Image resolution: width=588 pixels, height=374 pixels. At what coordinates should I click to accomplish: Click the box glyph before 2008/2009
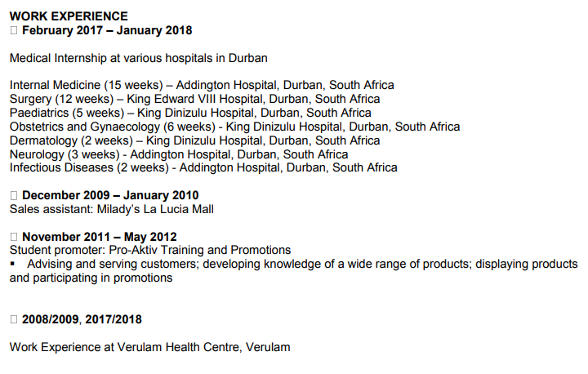14,319
